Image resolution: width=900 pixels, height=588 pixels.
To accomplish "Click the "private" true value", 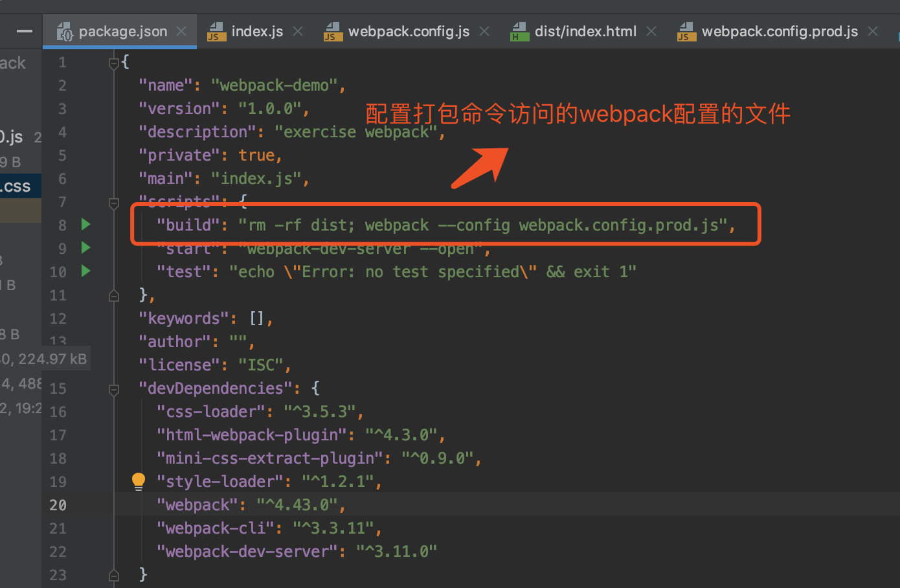I will pos(256,155).
